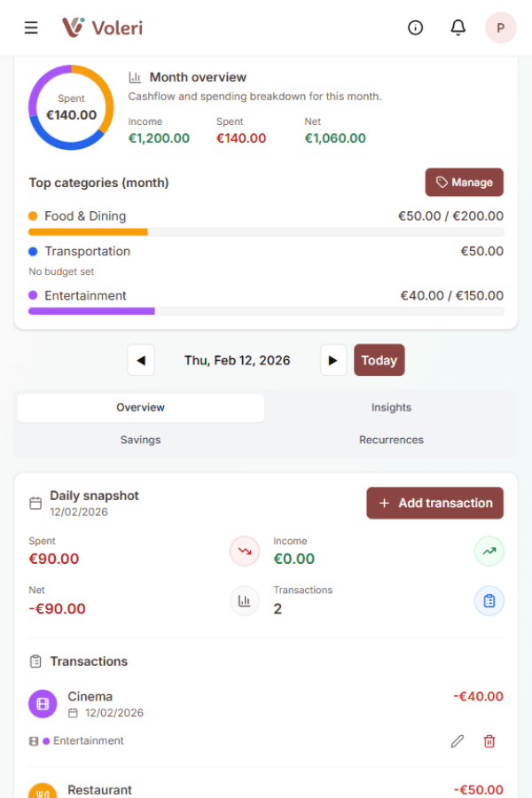
Task: Click the Transactions clipboard icon badge
Action: click(489, 600)
